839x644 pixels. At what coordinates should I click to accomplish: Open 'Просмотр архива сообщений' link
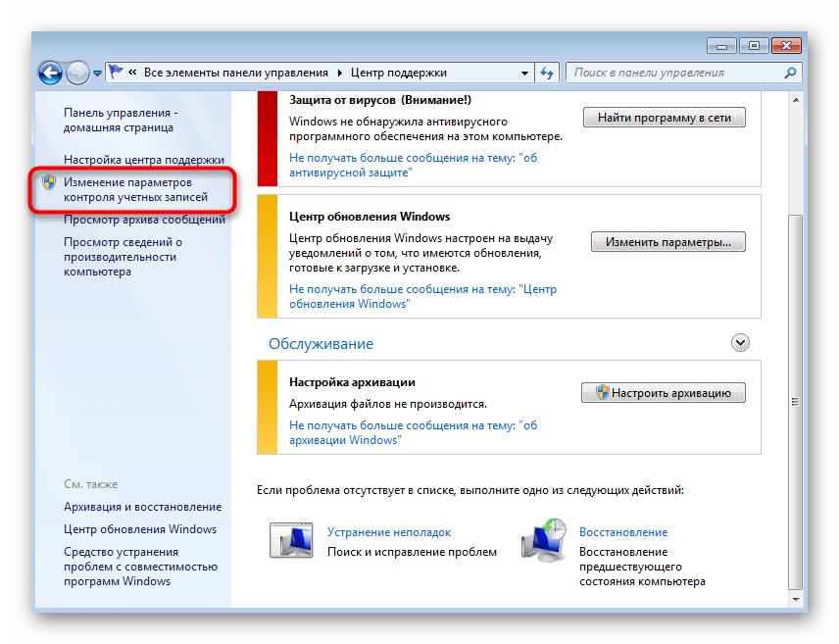coord(144,220)
